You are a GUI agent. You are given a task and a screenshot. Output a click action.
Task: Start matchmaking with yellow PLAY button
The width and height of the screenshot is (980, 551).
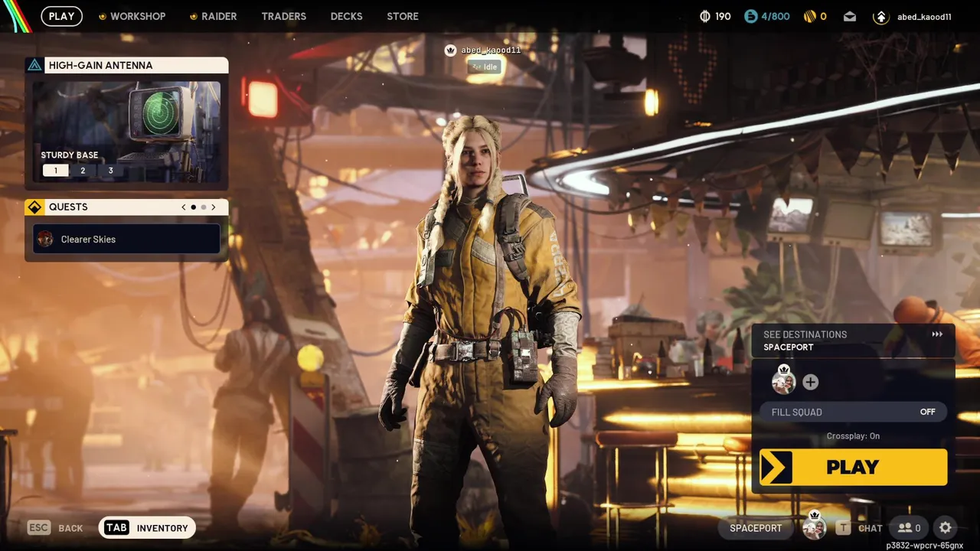click(854, 467)
